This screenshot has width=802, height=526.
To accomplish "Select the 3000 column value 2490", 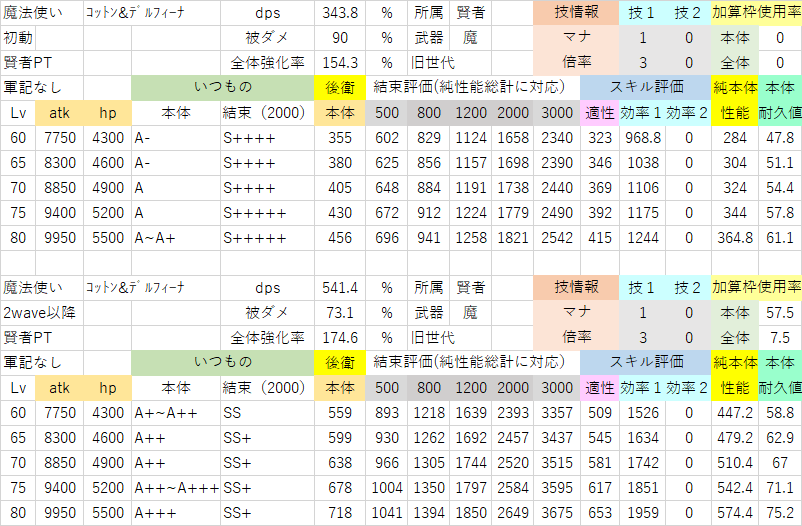I will tap(556, 213).
